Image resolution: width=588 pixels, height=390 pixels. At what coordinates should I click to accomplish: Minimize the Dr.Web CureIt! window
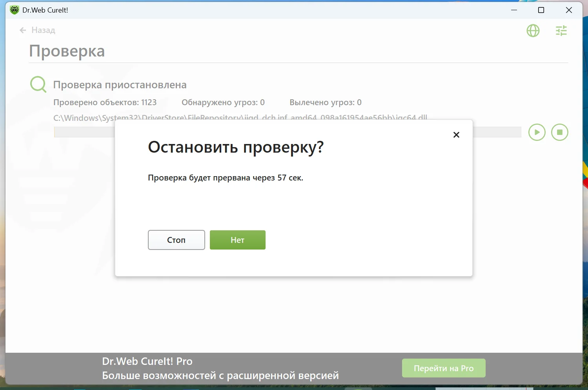[x=514, y=10]
